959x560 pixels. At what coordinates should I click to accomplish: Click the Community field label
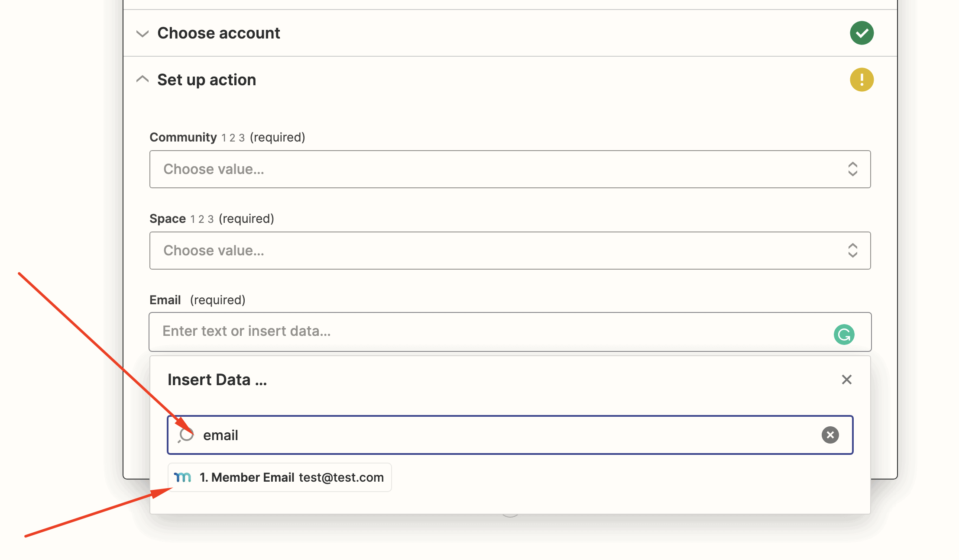[227, 137]
